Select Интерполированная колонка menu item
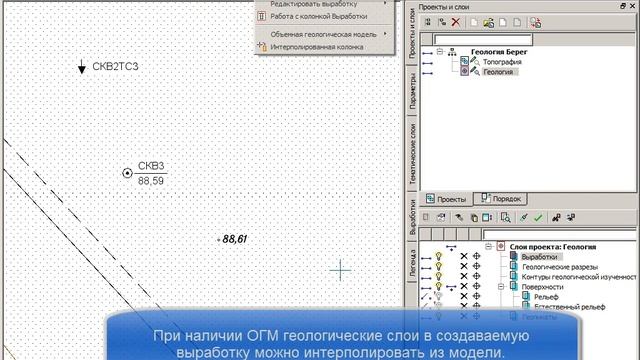640x360 pixels. [x=325, y=47]
